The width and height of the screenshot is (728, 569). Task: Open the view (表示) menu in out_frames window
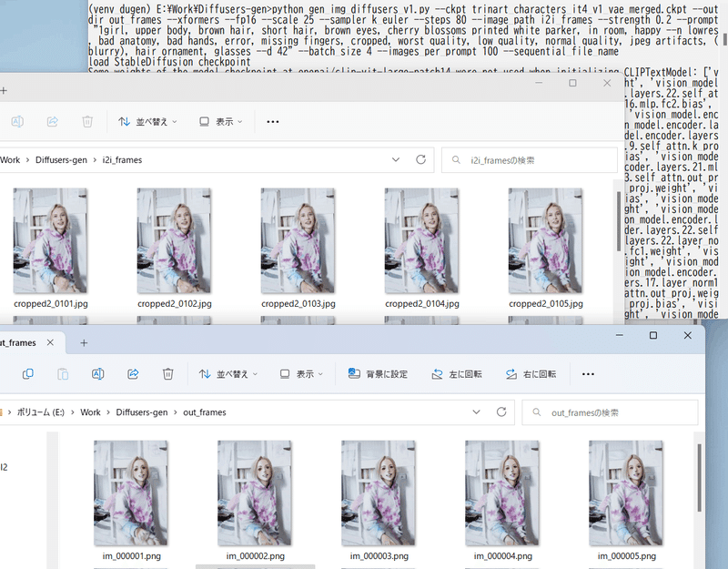point(301,374)
